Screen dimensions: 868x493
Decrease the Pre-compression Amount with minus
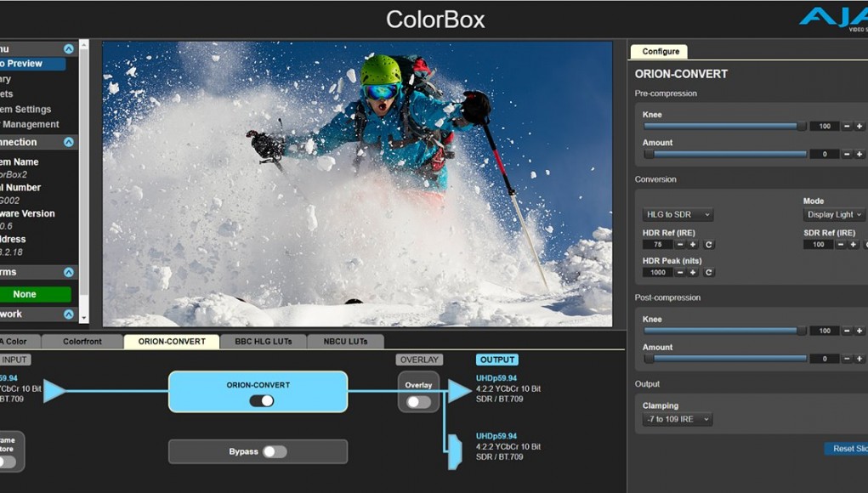pyautogui.click(x=847, y=154)
